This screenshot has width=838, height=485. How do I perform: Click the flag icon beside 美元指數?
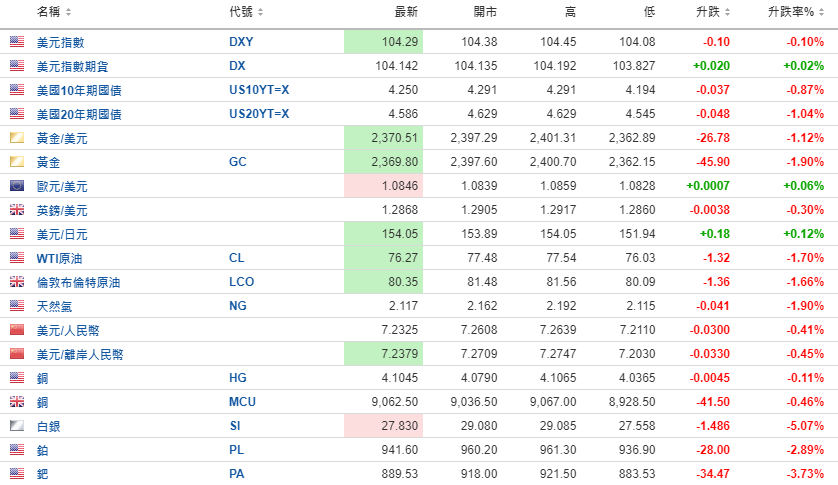coord(17,42)
